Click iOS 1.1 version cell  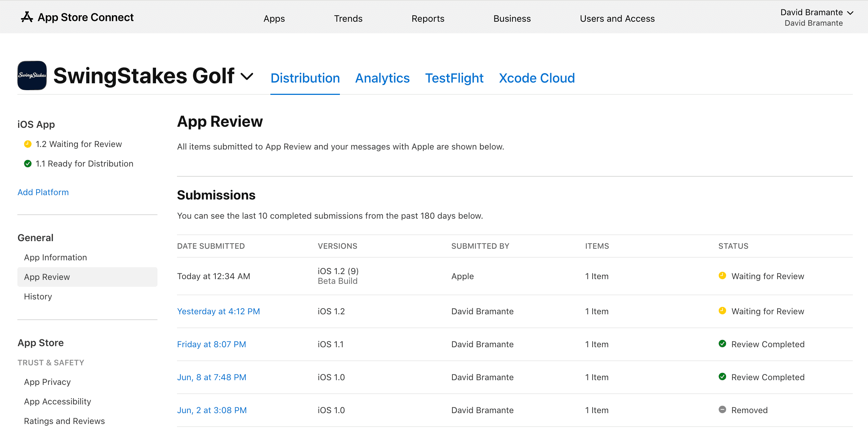(x=330, y=344)
